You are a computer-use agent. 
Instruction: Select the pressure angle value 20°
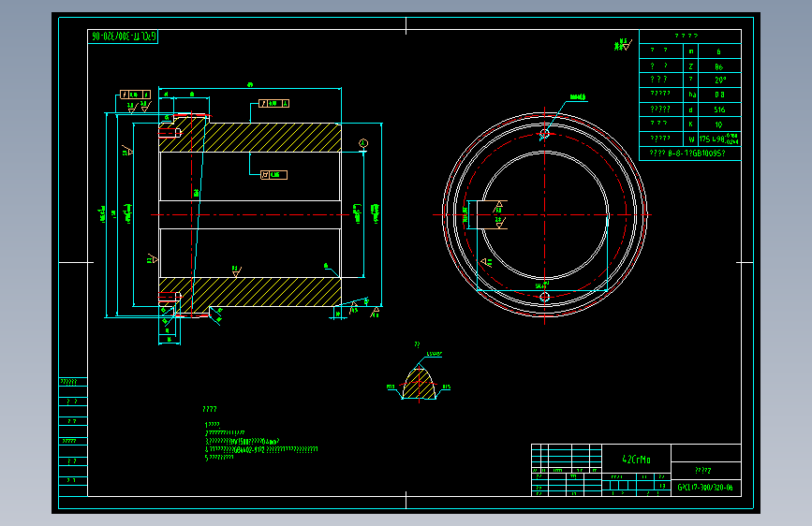pyautogui.click(x=720, y=80)
